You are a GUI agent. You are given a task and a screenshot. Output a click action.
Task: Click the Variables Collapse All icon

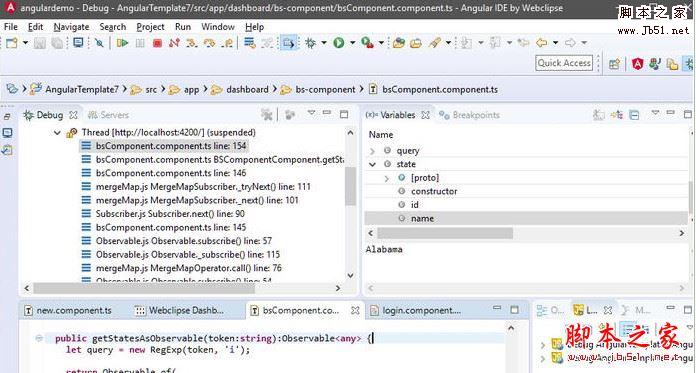pyautogui.click(x=635, y=115)
